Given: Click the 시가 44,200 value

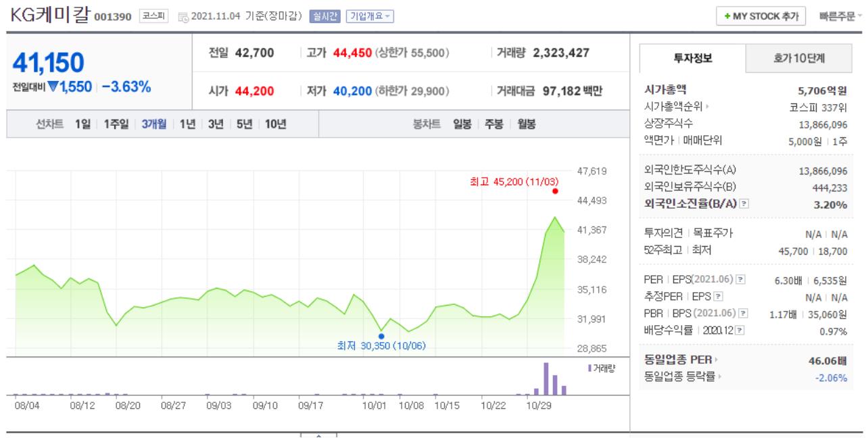Looking at the screenshot, I should (x=254, y=91).
